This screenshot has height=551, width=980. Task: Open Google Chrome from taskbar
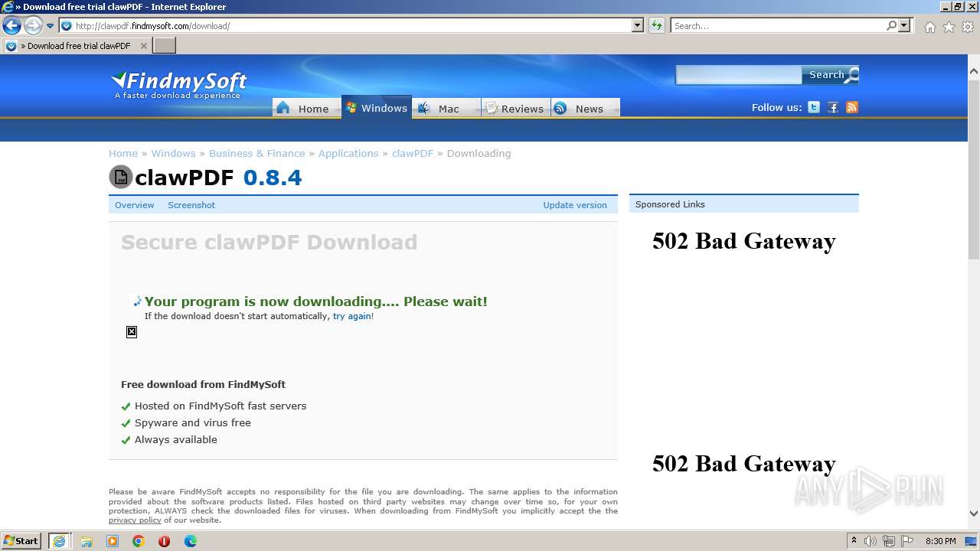[x=139, y=541]
